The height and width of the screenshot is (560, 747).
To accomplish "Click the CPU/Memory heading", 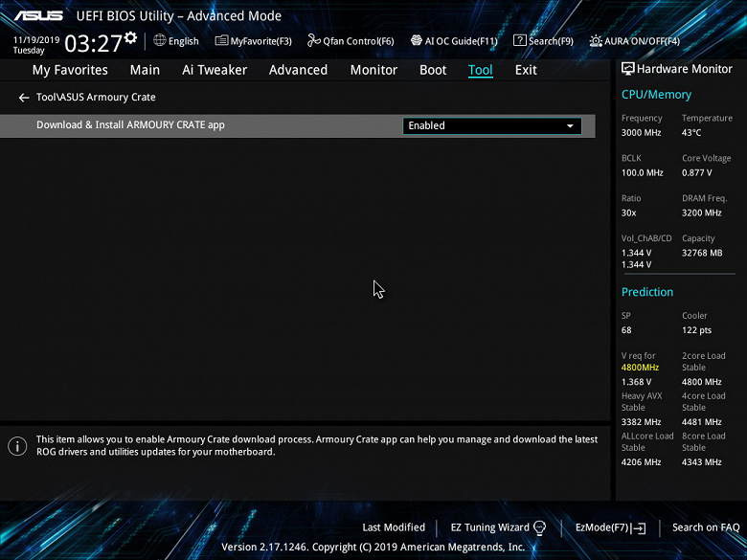I will pos(656,95).
